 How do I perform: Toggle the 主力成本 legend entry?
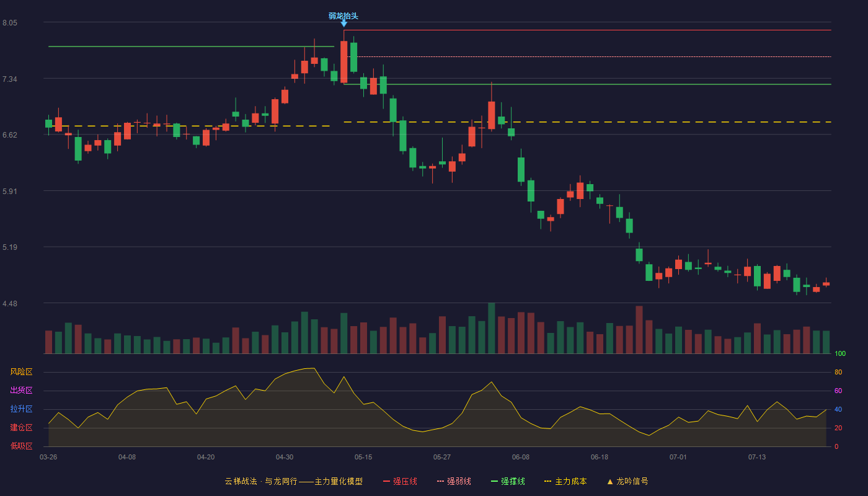point(565,481)
